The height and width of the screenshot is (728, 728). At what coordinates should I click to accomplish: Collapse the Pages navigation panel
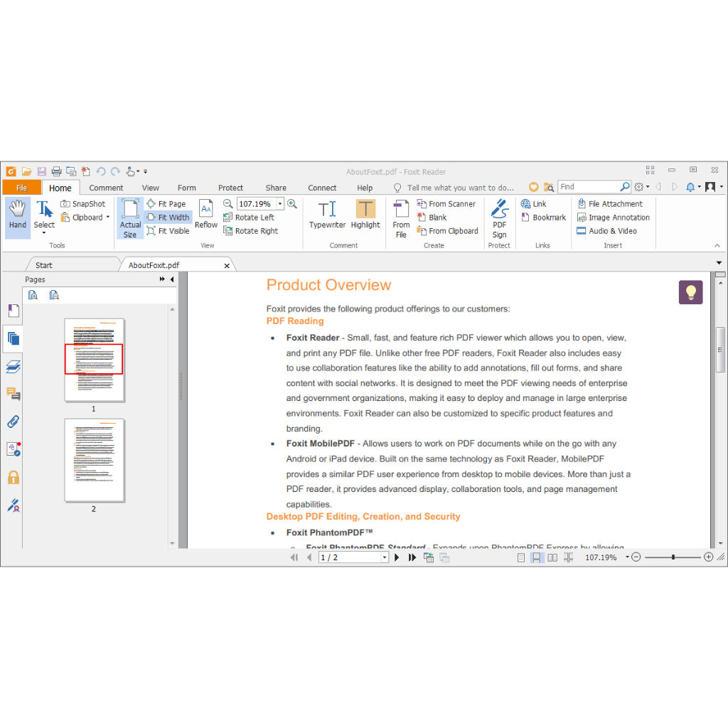[x=172, y=279]
